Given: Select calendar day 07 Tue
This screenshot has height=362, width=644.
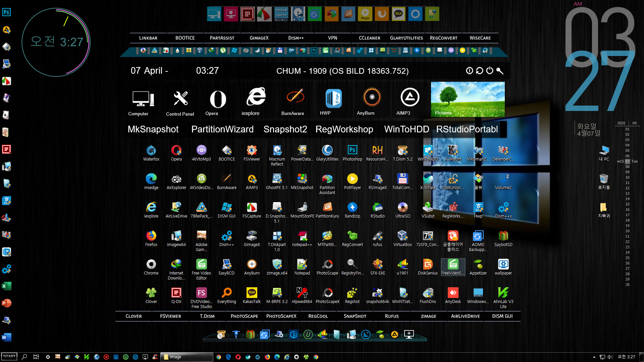Looking at the screenshot, I should pos(628,161).
